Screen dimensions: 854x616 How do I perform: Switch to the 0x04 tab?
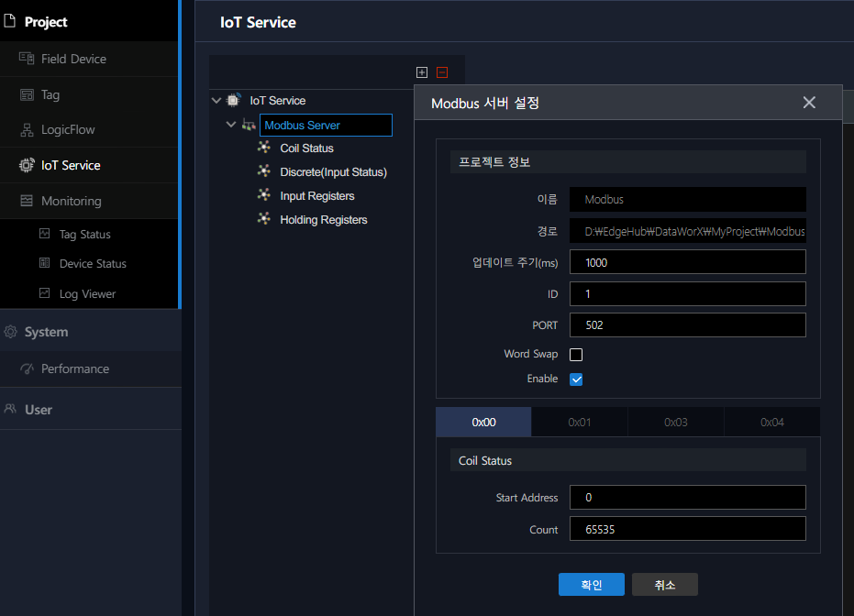771,422
